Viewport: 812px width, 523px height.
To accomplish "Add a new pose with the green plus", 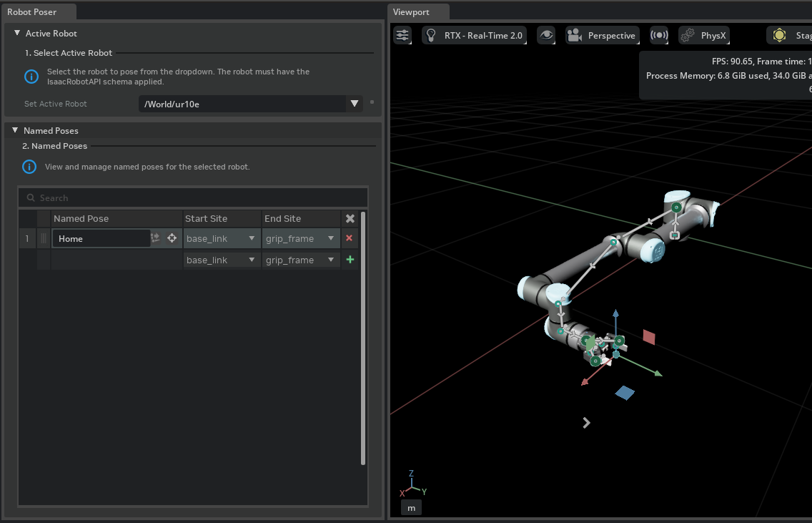I will click(350, 260).
